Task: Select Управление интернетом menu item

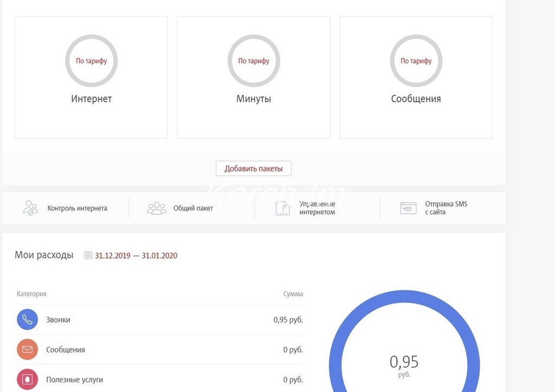Action: coord(317,208)
